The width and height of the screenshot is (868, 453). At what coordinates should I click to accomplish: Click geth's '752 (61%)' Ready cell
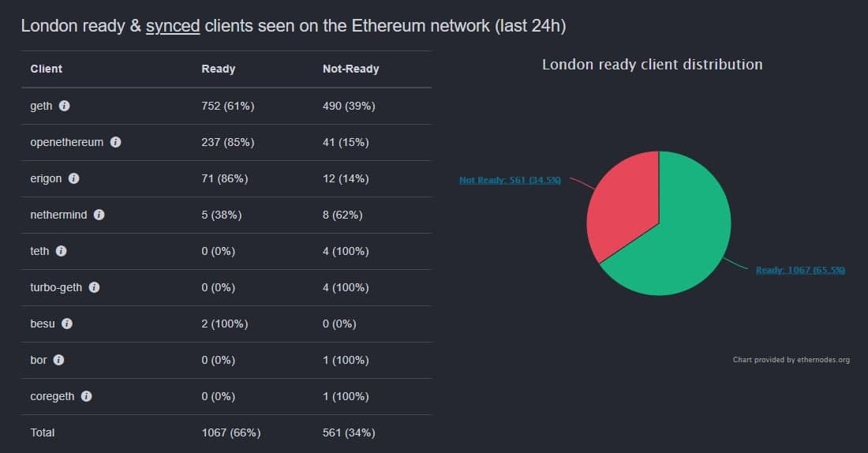(227, 106)
